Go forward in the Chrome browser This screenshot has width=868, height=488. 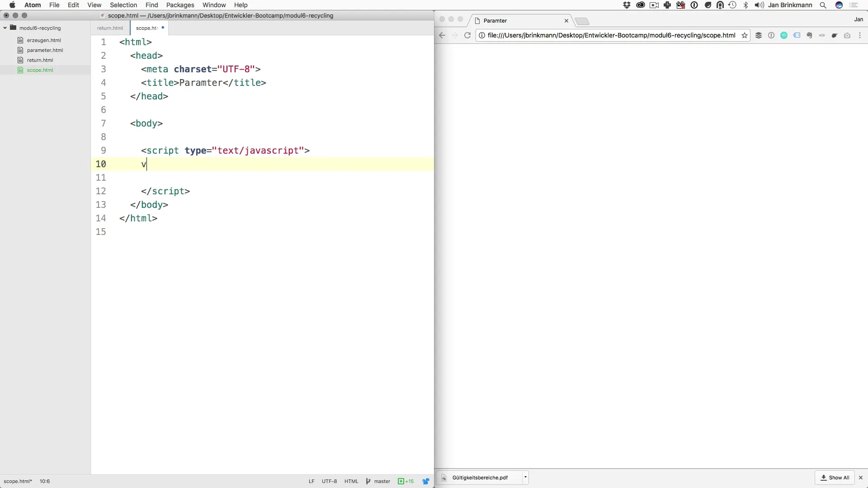(x=455, y=35)
